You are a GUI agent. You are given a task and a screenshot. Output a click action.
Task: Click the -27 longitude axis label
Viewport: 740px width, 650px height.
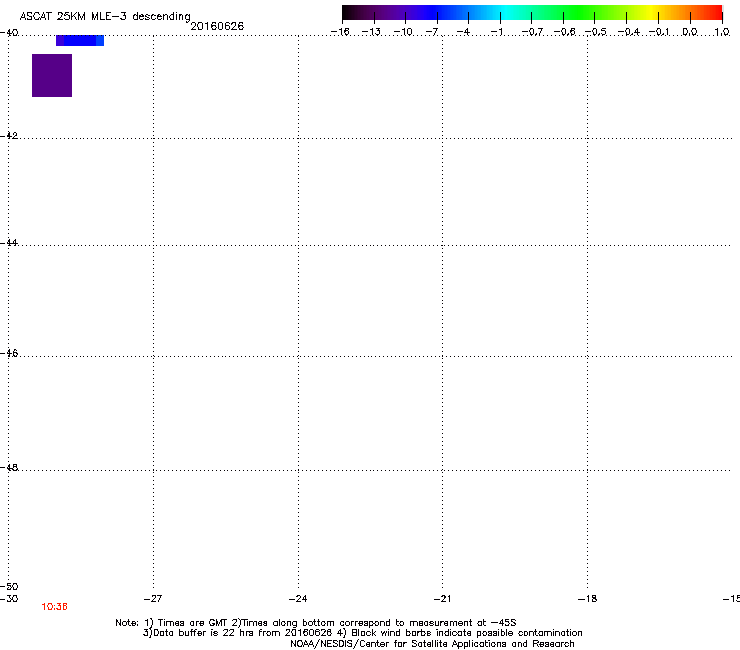tap(152, 599)
